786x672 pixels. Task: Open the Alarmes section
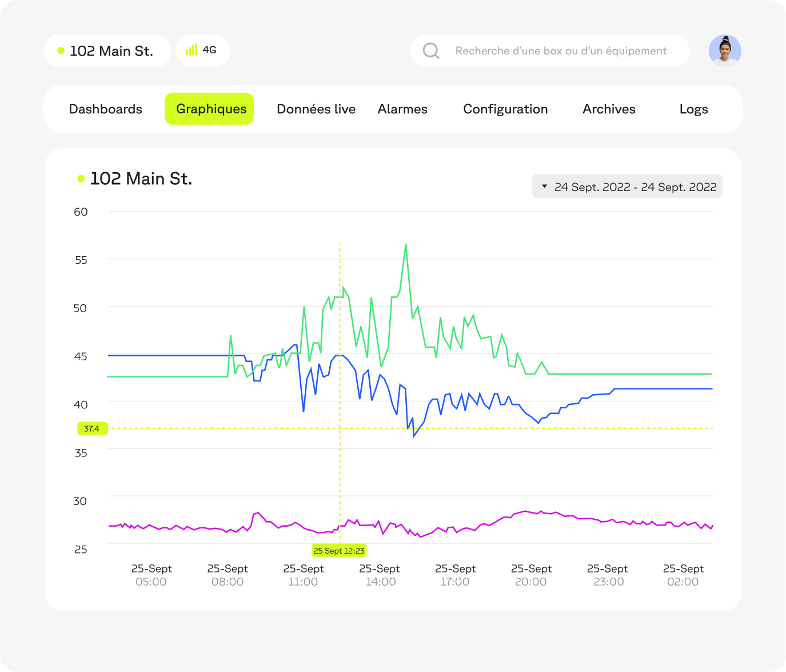[x=402, y=109]
